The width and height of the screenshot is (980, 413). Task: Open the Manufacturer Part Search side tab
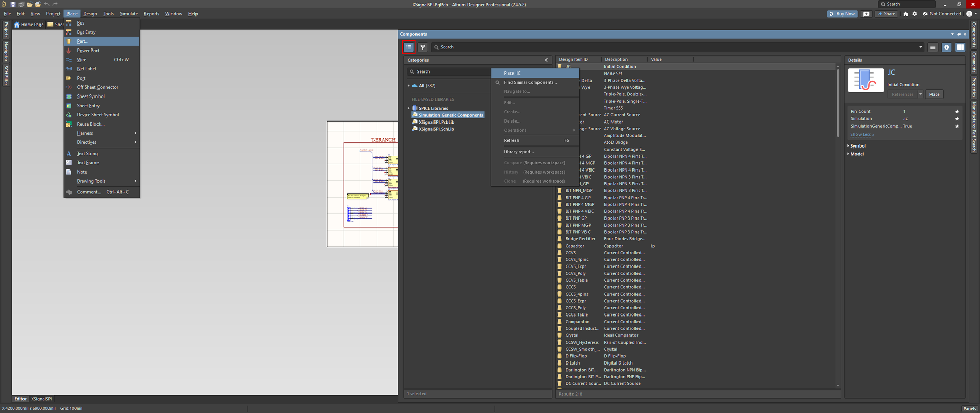[x=974, y=127]
